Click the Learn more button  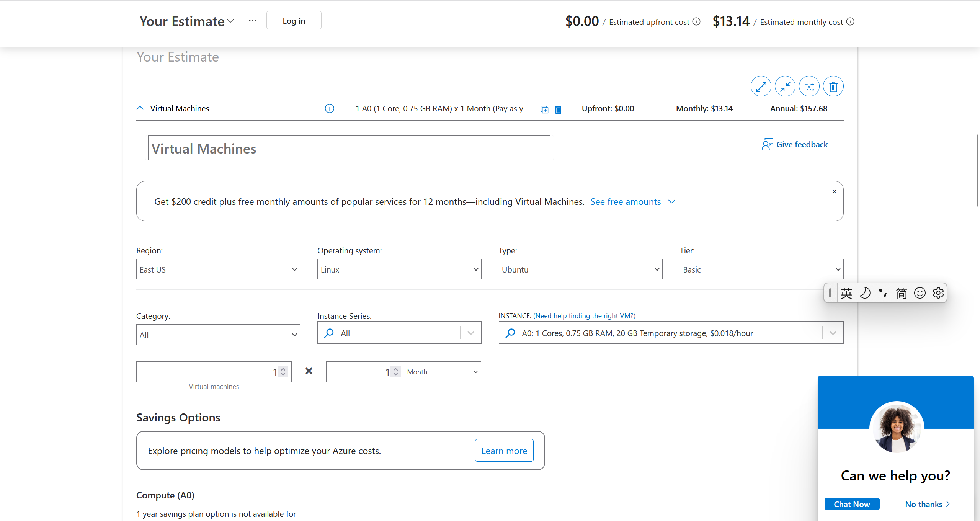504,451
